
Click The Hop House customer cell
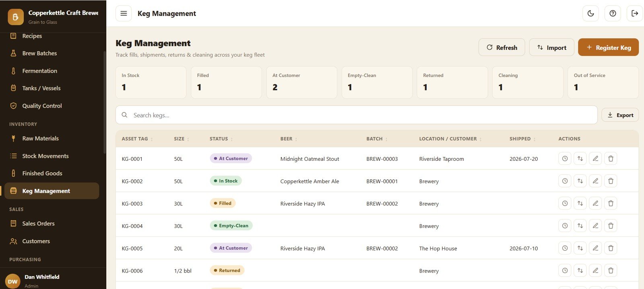pos(438,248)
